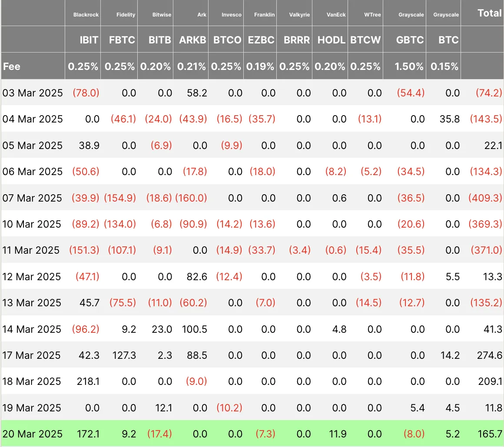Viewport: 504px width, 447px height.
Task: Click the (143.5) total for 04 Mar
Action: pos(486,119)
